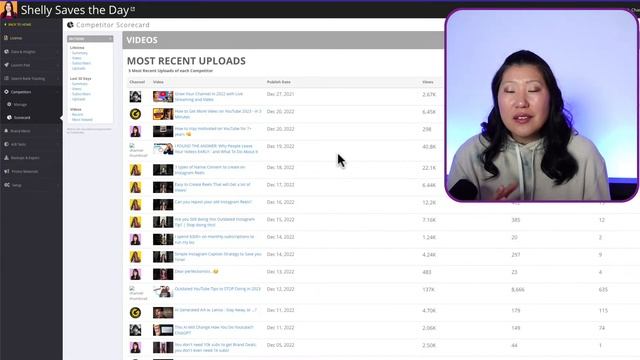Image resolution: width=640 pixels, height=360 pixels.
Task: Open 'Outdated YouTube Tips to STOP Doing in 2023' link
Action: [218, 289]
